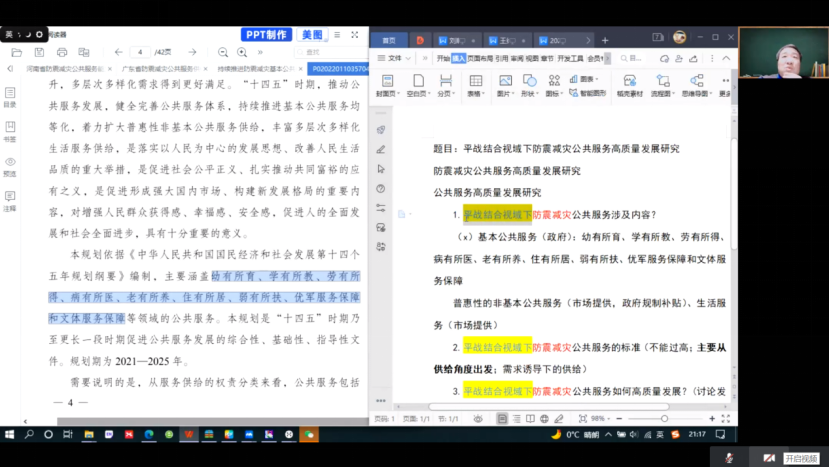Zoom in on the PDF document
This screenshot has height=467, width=830.
pos(245,52)
